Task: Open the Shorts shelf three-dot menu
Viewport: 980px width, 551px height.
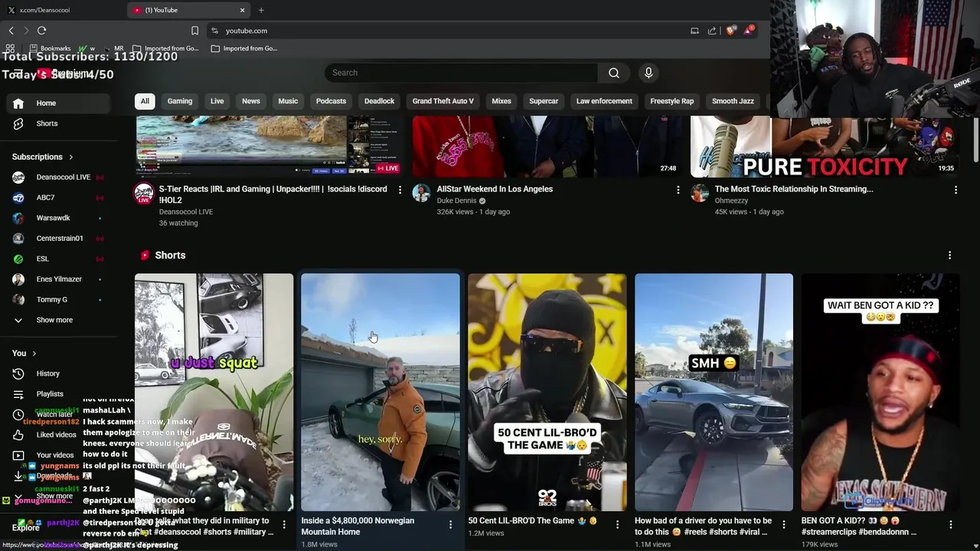Action: pos(949,256)
